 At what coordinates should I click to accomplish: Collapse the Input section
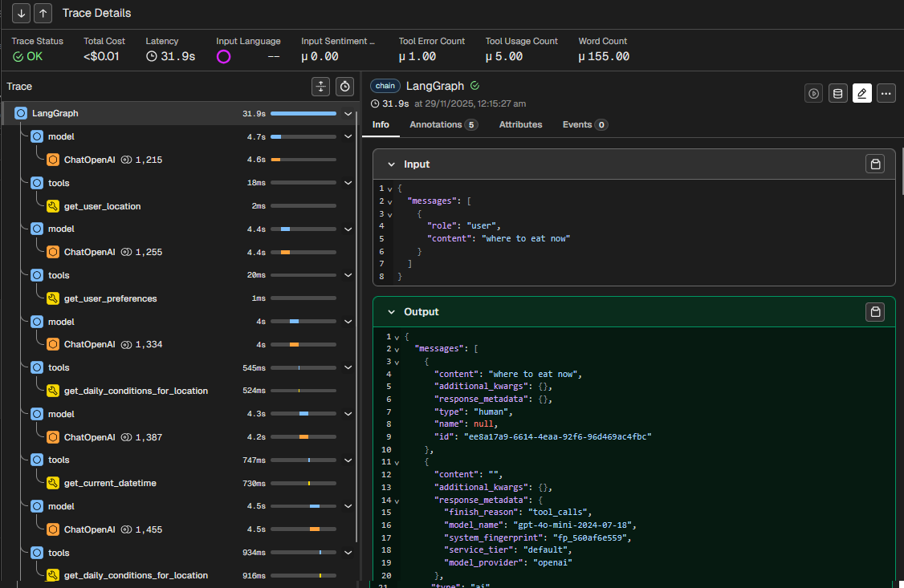(x=392, y=164)
